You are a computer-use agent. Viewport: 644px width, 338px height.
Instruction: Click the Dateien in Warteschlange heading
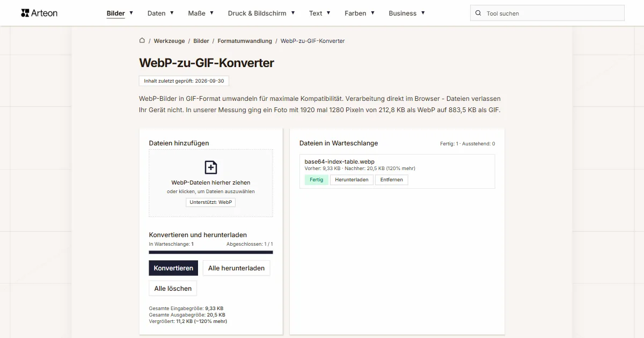pos(339,143)
